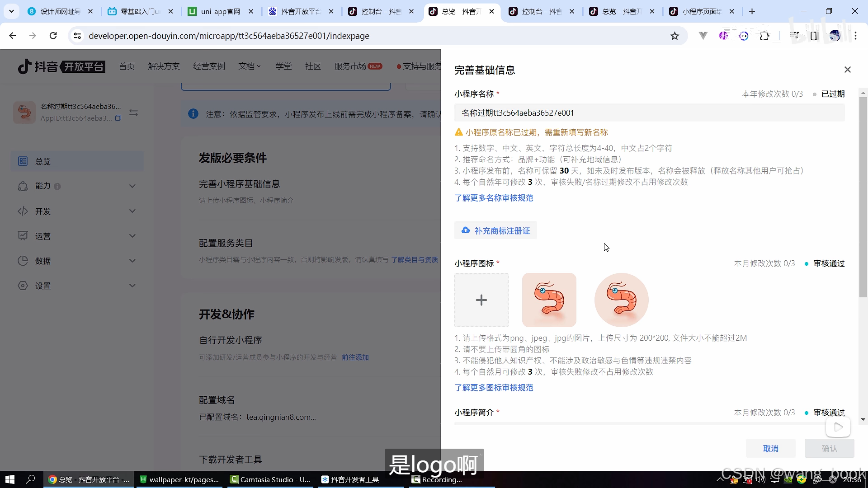Screen dimensions: 868x488
Task: Click the 运营 chart icon in the sidebar
Action: pyautogui.click(x=23, y=236)
